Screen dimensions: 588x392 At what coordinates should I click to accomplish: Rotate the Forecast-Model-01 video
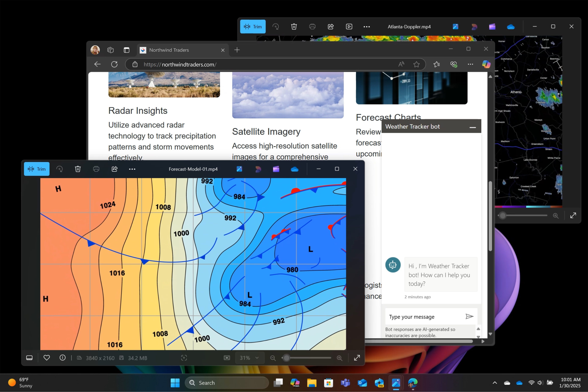tap(60, 169)
